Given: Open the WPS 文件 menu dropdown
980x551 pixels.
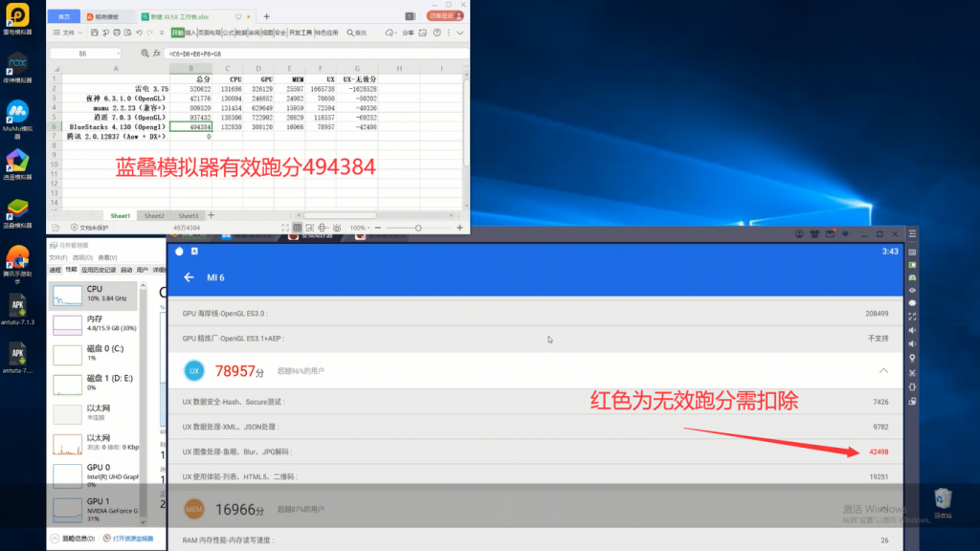Looking at the screenshot, I should point(68,33).
